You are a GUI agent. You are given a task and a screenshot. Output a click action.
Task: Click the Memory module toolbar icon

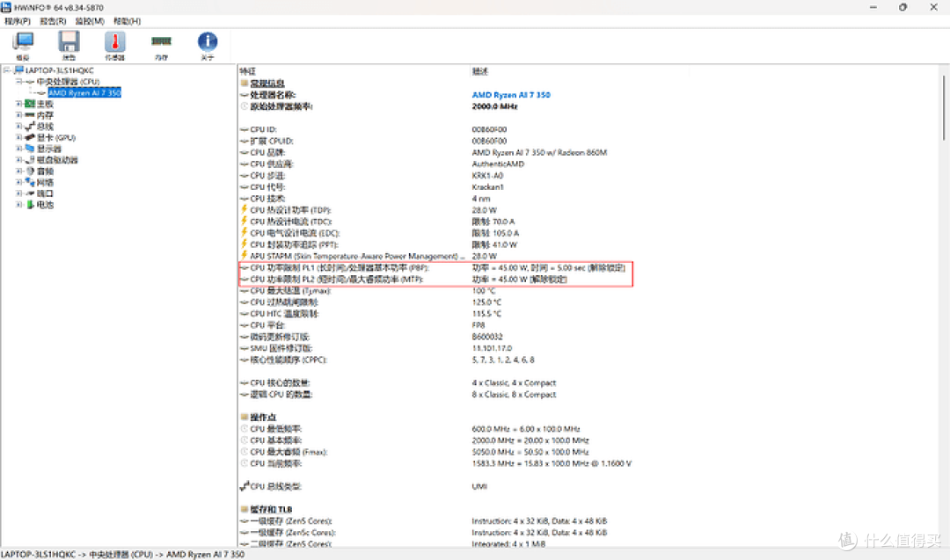pos(161,41)
